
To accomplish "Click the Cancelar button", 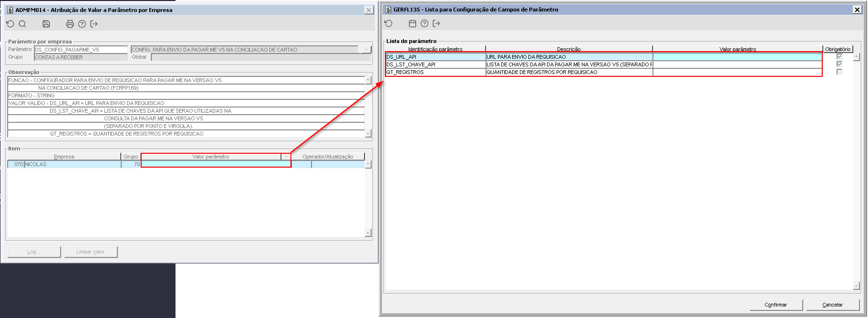I will 833,305.
